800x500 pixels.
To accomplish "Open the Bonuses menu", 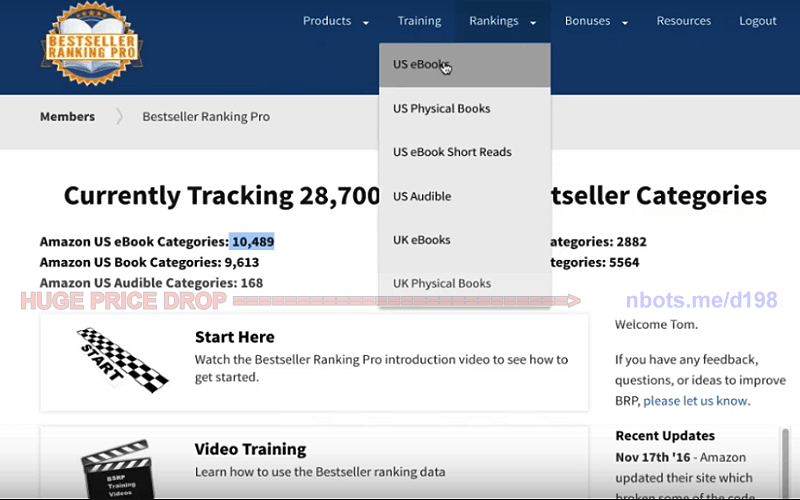I will click(x=587, y=21).
